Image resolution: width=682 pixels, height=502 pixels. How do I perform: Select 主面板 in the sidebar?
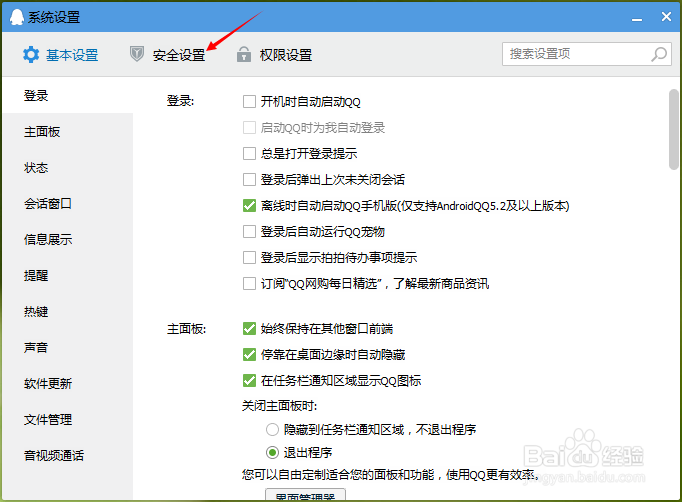point(67,131)
